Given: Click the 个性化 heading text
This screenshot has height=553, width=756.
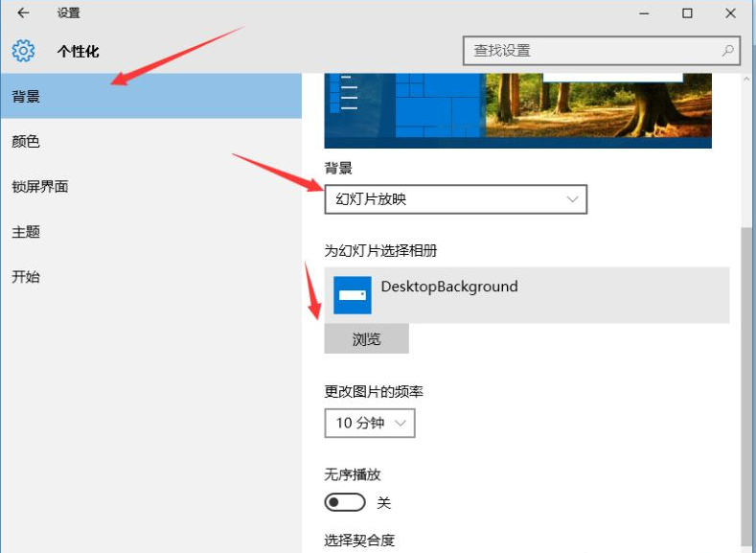Looking at the screenshot, I should pyautogui.click(x=79, y=51).
